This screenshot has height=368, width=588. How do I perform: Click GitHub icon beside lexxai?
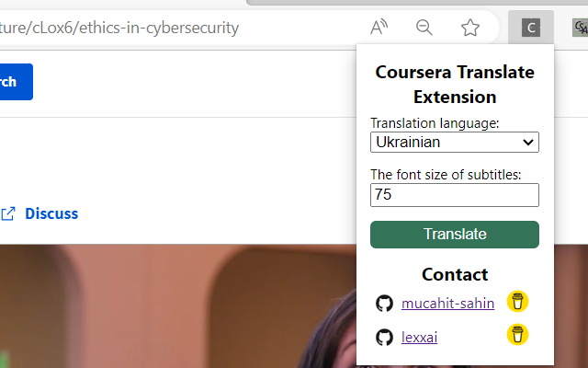tap(384, 338)
